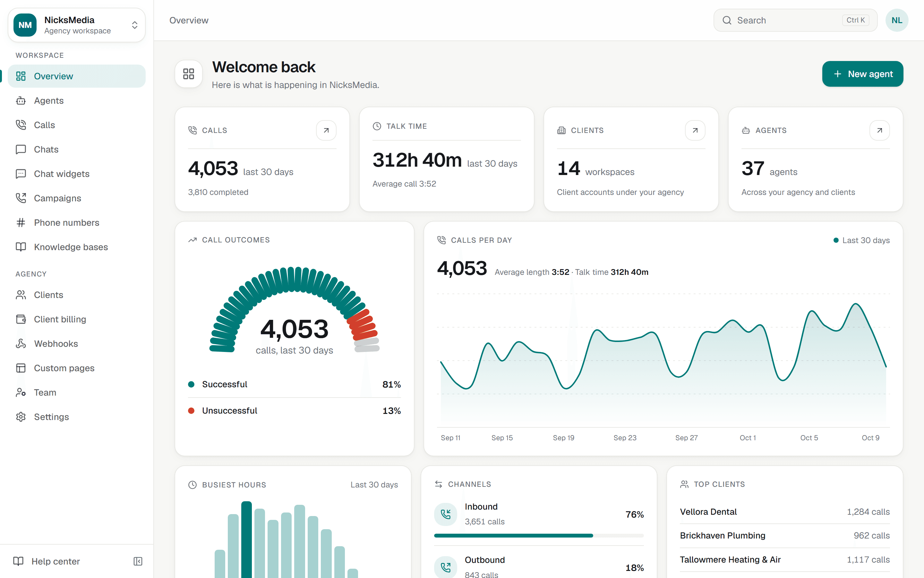Click the Calls phone icon in sidebar

(21, 125)
